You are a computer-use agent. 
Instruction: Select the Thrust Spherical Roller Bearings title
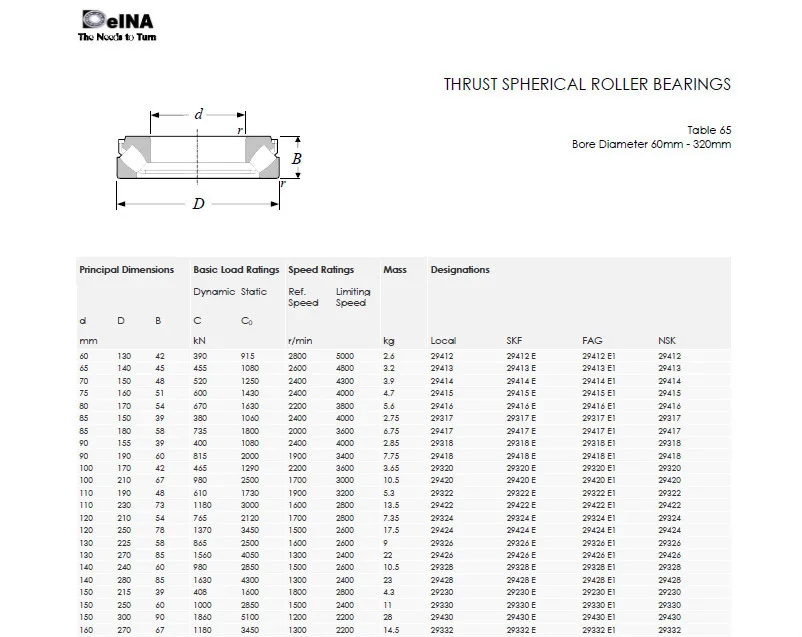point(587,84)
